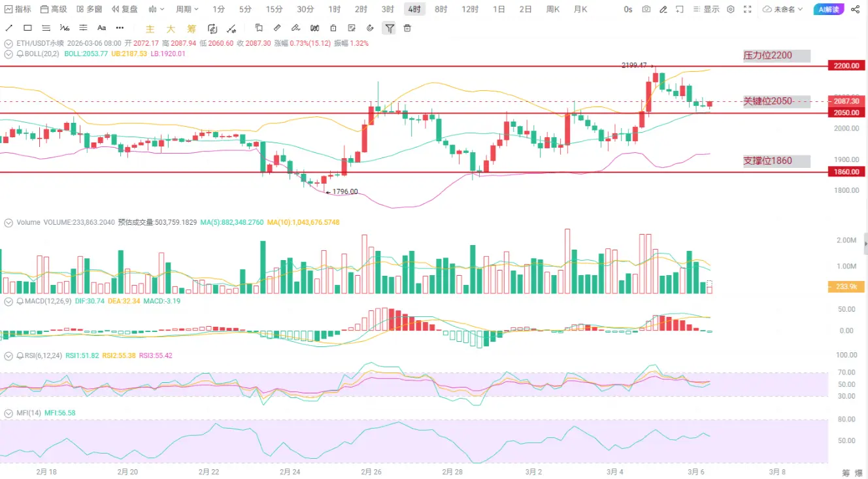The width and height of the screenshot is (868, 479).
Task: Click the AI解读 button
Action: [x=829, y=9]
